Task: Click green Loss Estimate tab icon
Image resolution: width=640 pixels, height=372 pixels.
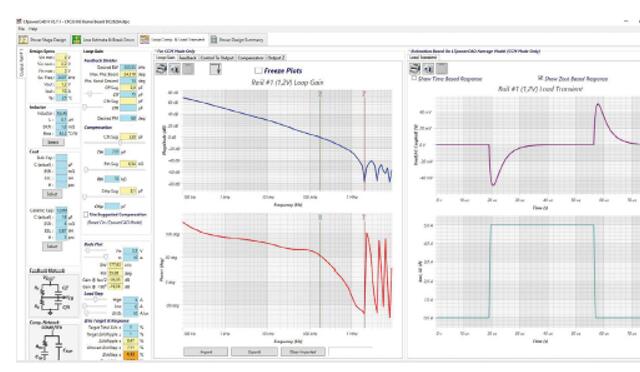Action: tap(76, 40)
